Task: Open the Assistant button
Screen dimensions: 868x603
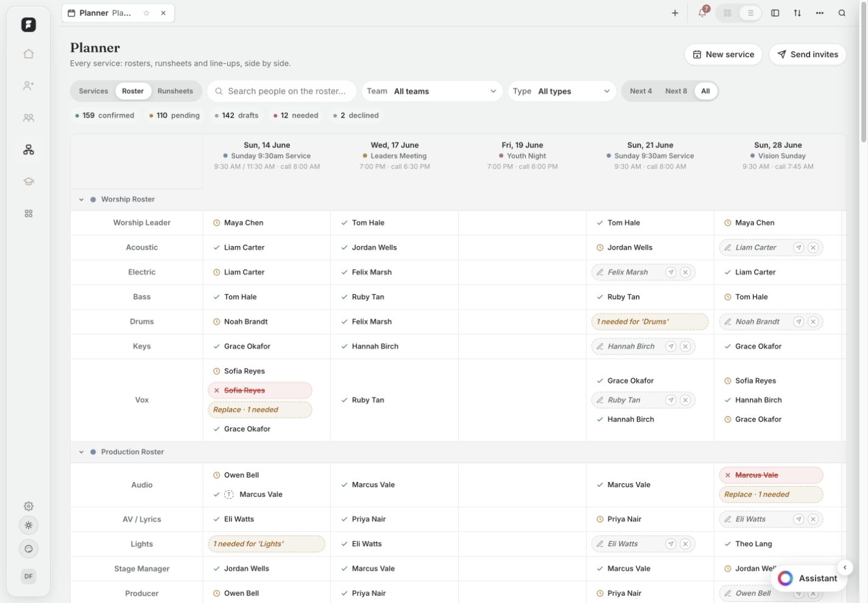Action: (808, 579)
